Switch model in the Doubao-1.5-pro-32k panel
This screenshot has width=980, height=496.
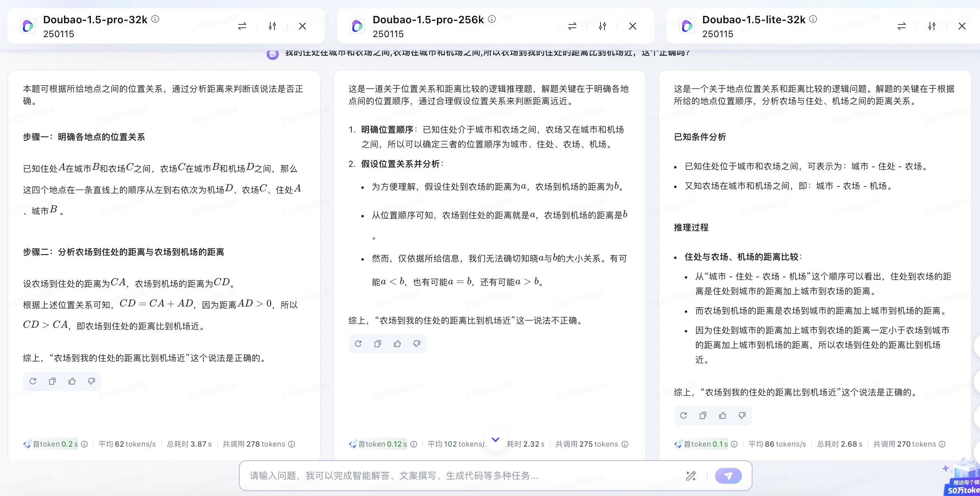pos(242,26)
